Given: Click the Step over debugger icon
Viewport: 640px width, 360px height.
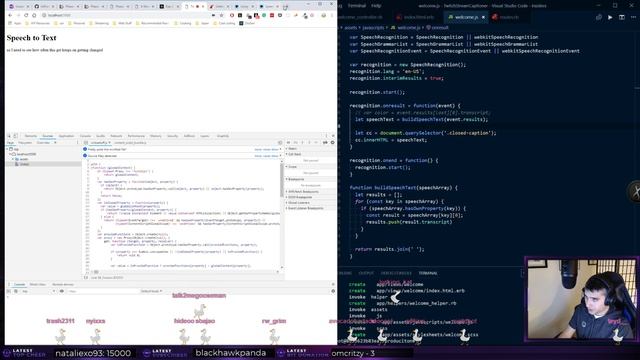Looking at the screenshot, I should (296, 142).
